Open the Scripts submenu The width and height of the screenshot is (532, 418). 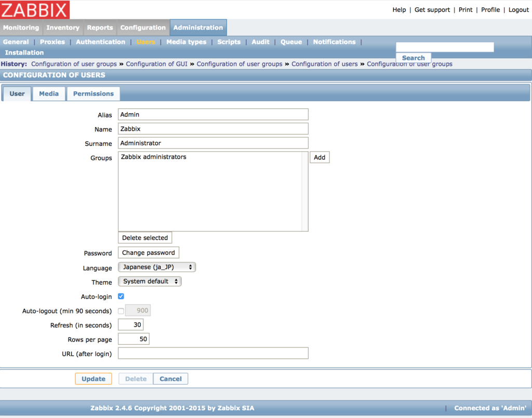click(x=229, y=42)
